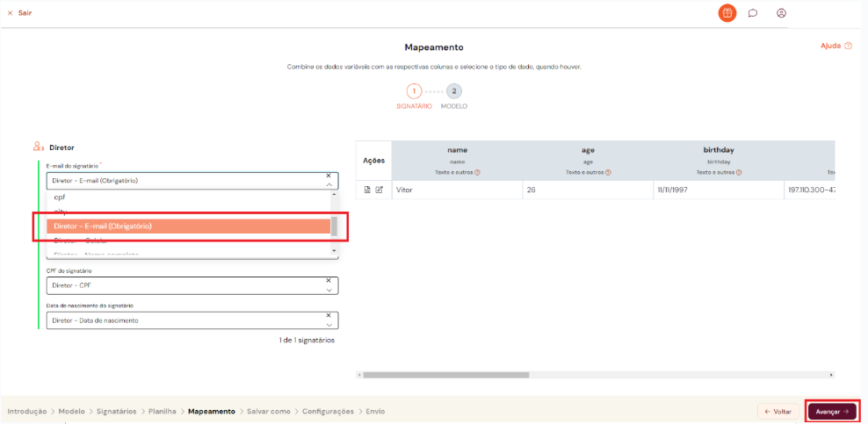Expand the Data de nascimento dropdown
Screen dimensions: 868x424
click(329, 324)
